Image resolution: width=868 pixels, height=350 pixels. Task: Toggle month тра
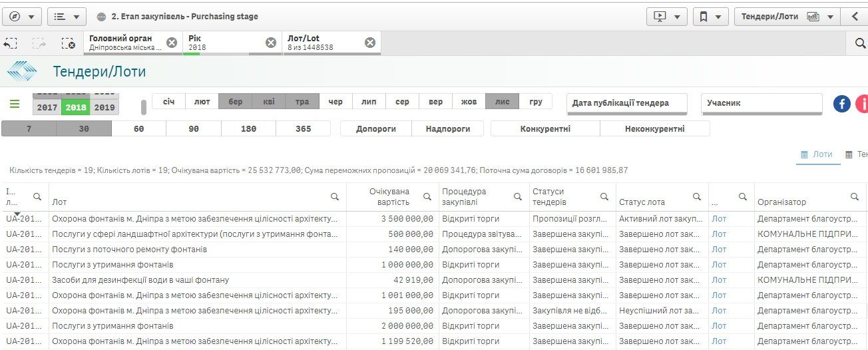click(302, 102)
